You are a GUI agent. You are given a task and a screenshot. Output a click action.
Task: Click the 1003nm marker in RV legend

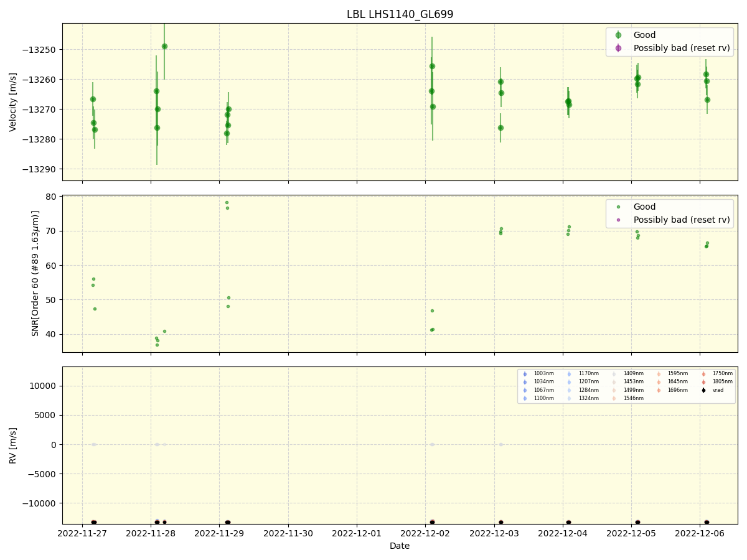click(525, 374)
